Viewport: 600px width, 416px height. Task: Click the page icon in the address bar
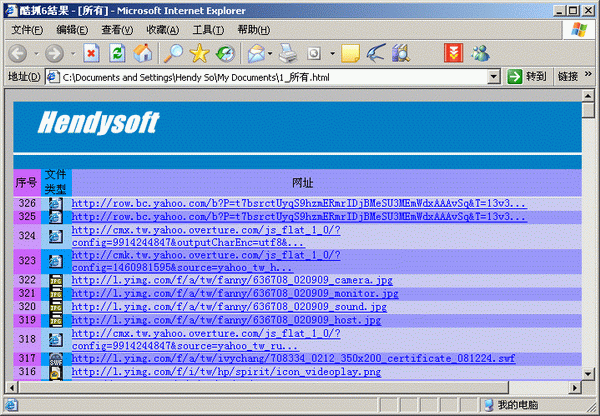[x=53, y=77]
